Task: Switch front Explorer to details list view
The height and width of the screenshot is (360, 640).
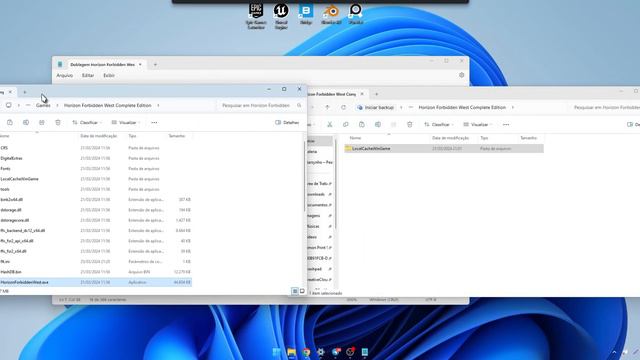Action: click(295, 291)
